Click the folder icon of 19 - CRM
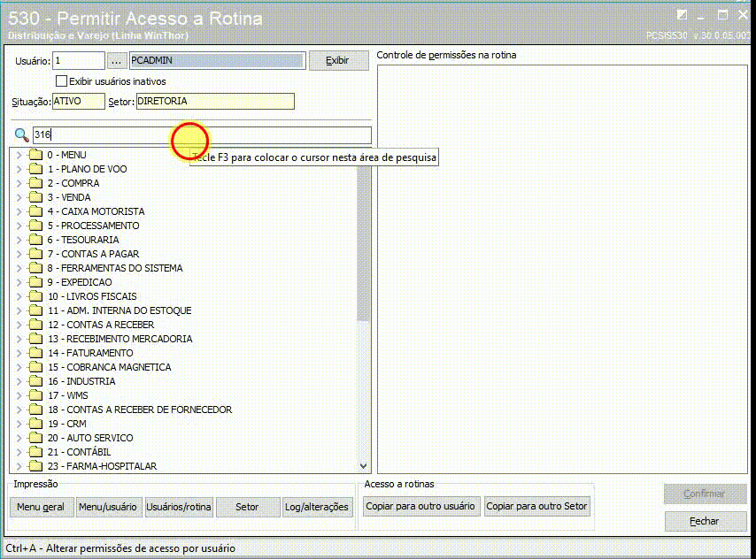 click(35, 424)
